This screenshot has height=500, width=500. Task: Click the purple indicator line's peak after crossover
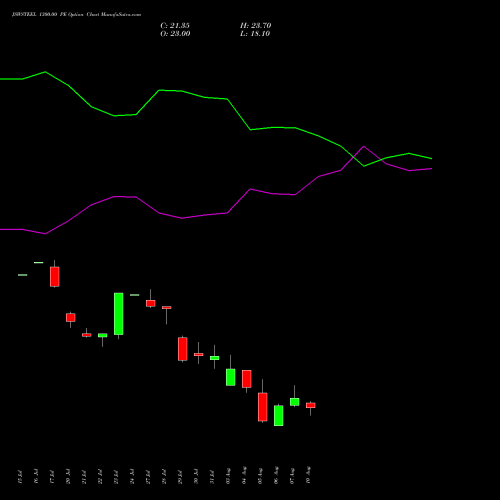click(364, 146)
